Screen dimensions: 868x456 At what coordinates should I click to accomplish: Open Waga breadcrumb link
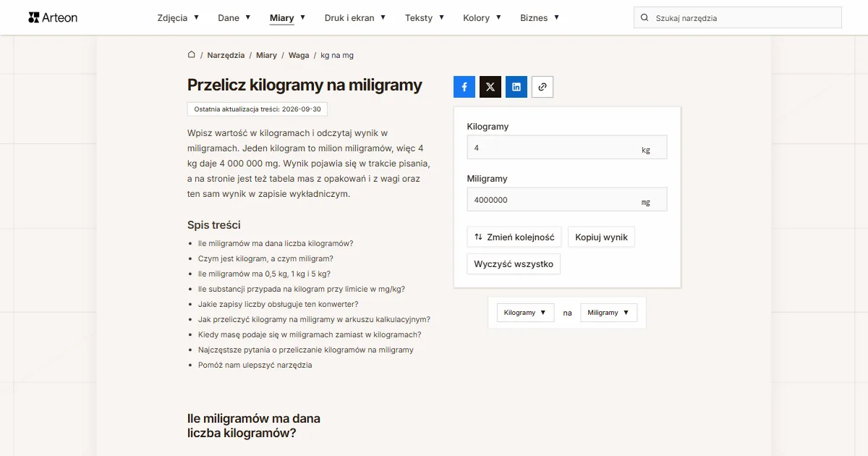coord(299,55)
